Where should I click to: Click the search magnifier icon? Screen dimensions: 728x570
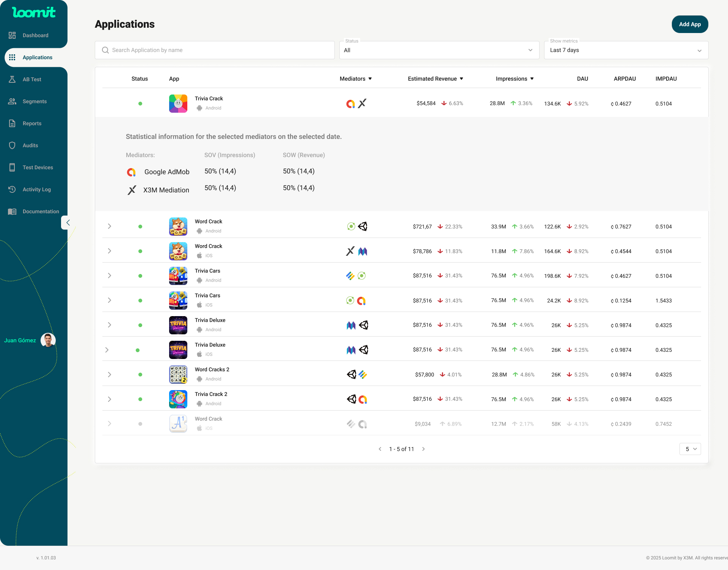pyautogui.click(x=105, y=50)
